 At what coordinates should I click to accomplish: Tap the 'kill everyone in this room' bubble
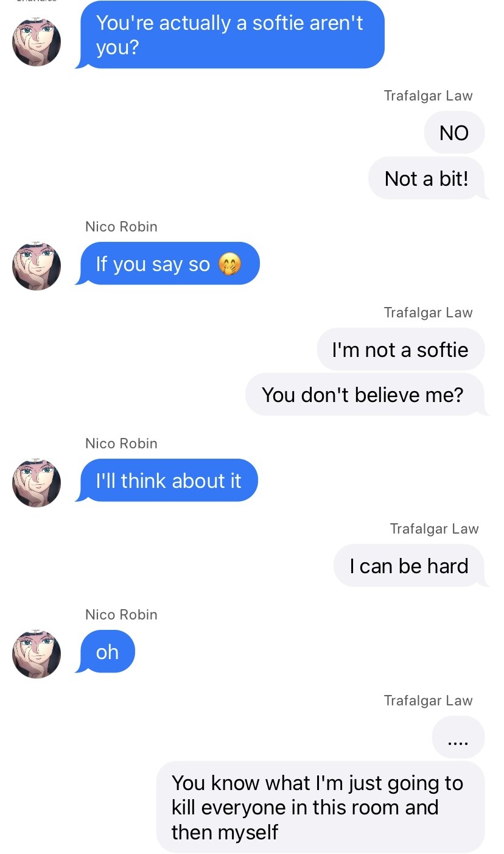pos(321,807)
